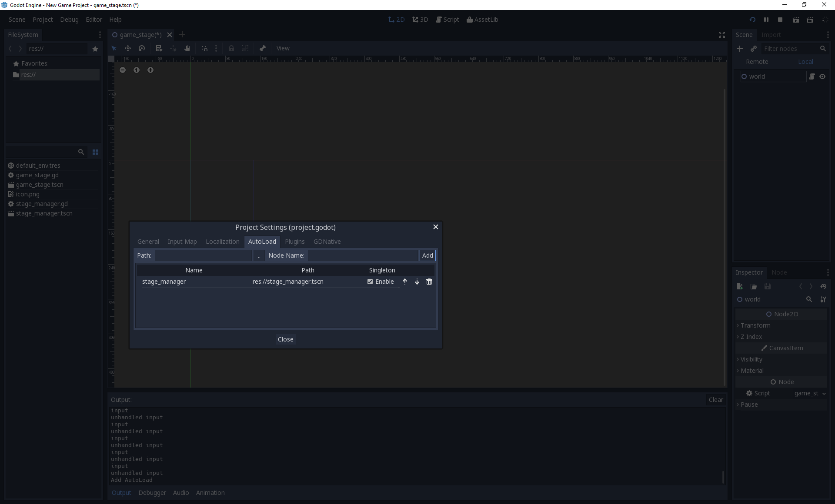Click the Add button to add an AutoLoad
The height and width of the screenshot is (504, 835).
tap(427, 255)
